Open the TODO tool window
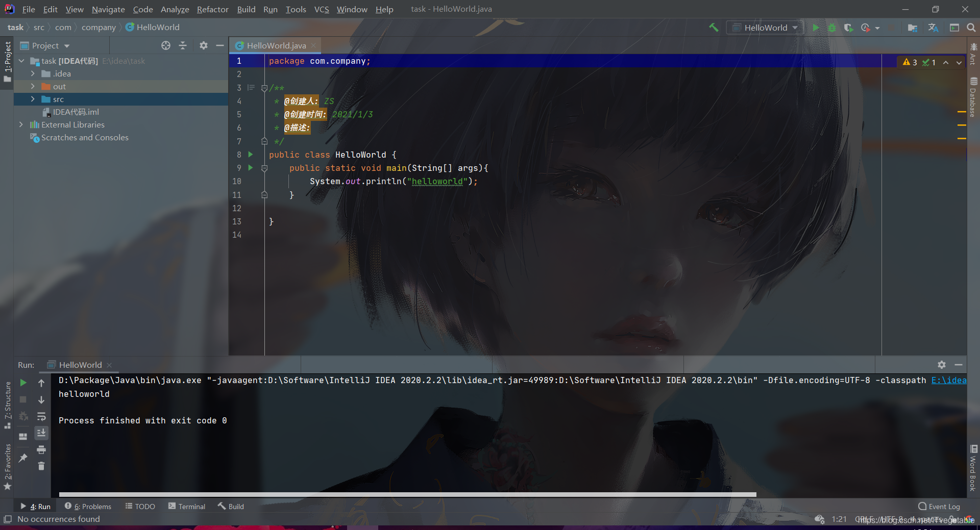The image size is (980, 530). [140, 506]
